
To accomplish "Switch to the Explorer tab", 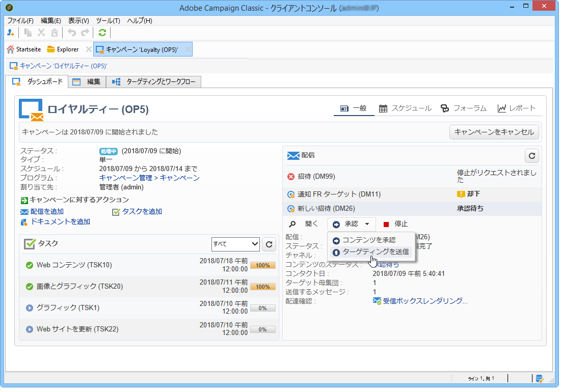I will tap(63, 49).
